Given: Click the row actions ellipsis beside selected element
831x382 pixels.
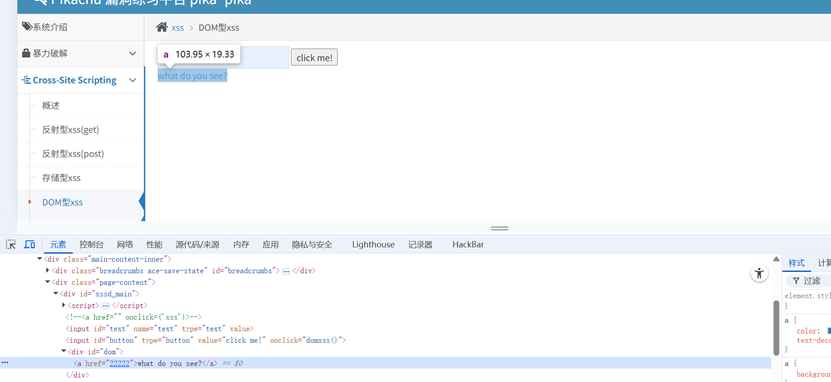Looking at the screenshot, I should [x=5, y=363].
